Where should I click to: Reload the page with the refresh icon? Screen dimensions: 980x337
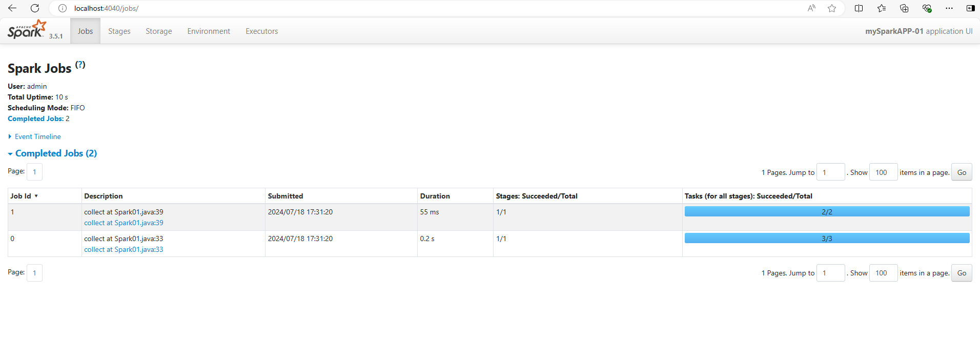pos(35,8)
